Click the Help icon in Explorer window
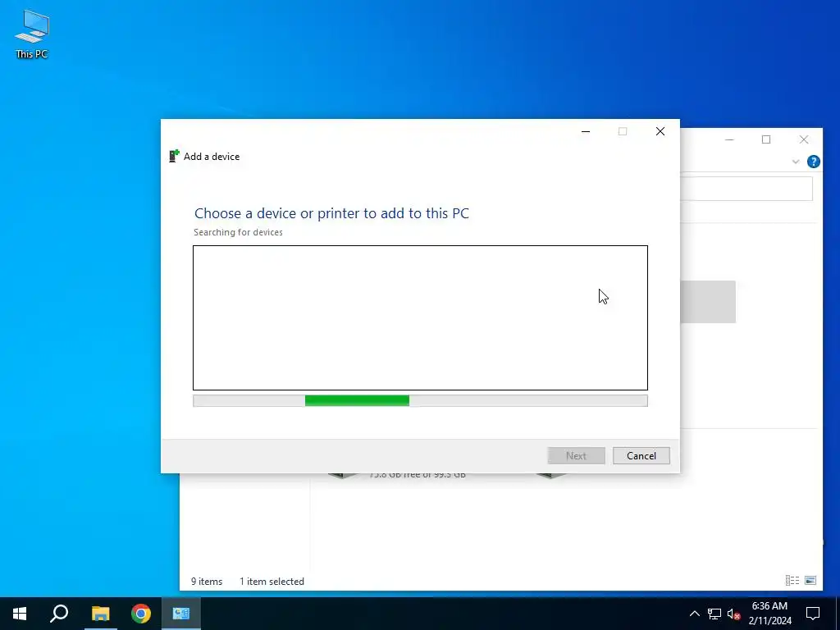This screenshot has width=840, height=630. click(813, 162)
